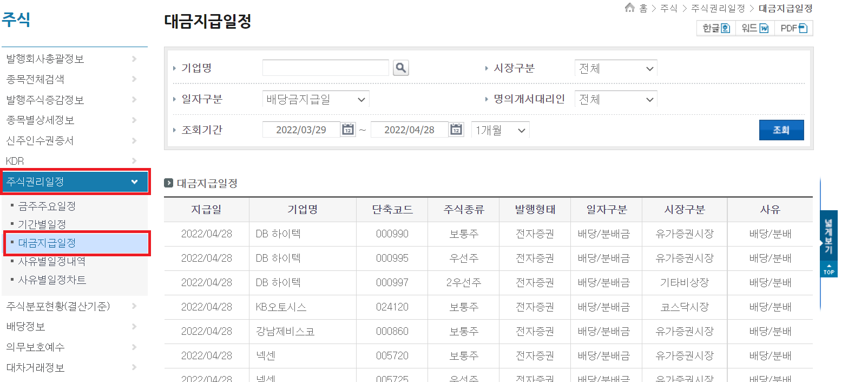Open 기간별일정 submenu item

coord(42,224)
